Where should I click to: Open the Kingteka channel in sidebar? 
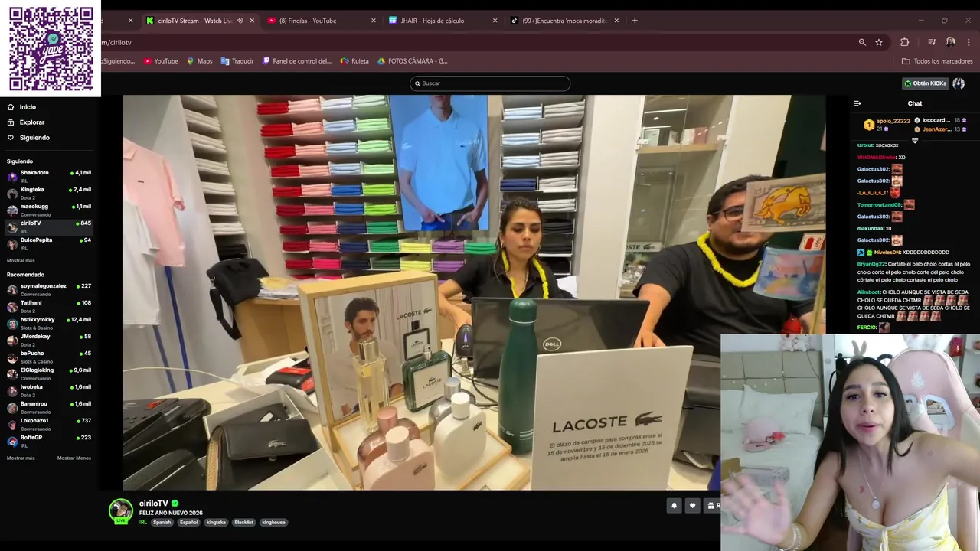[x=50, y=193]
